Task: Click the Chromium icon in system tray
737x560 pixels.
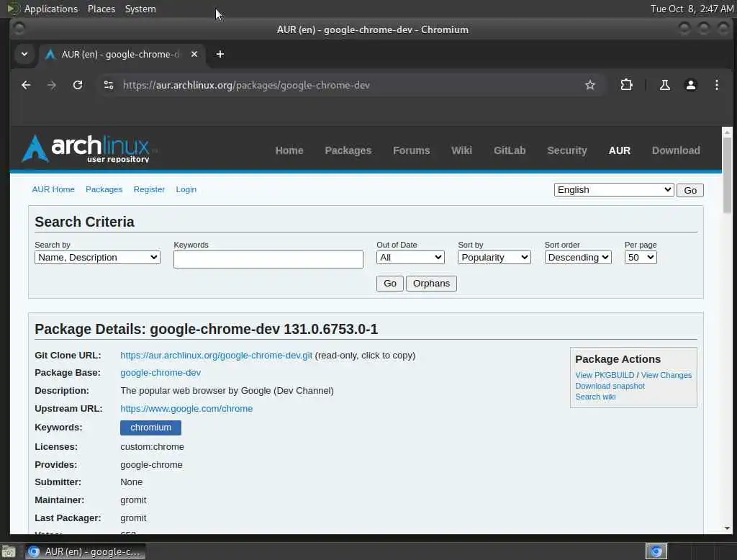Action: click(x=656, y=551)
